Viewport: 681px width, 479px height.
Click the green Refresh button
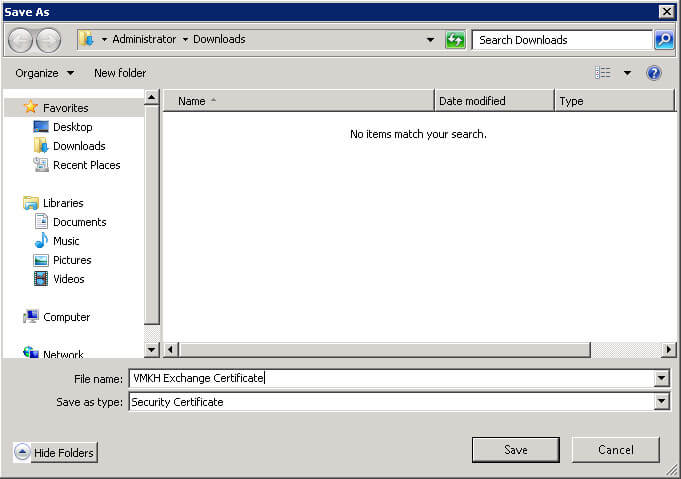click(455, 40)
